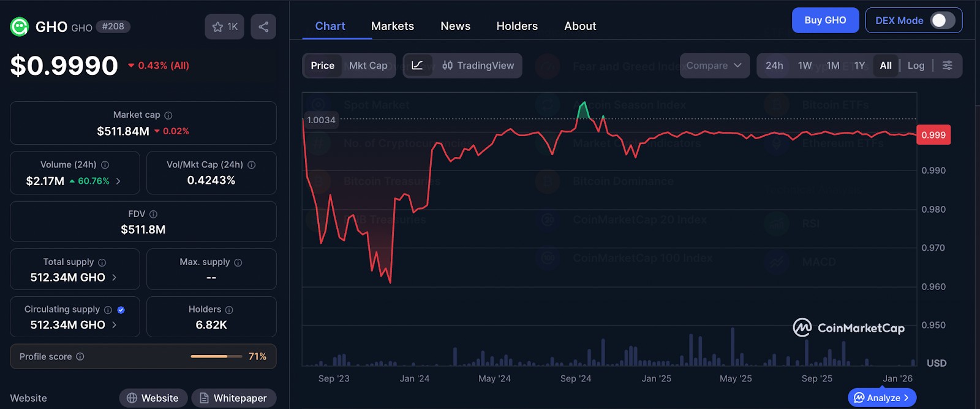Click Vol/Mkt Cap (24h) info icon
This screenshot has width=980, height=409.
[252, 165]
